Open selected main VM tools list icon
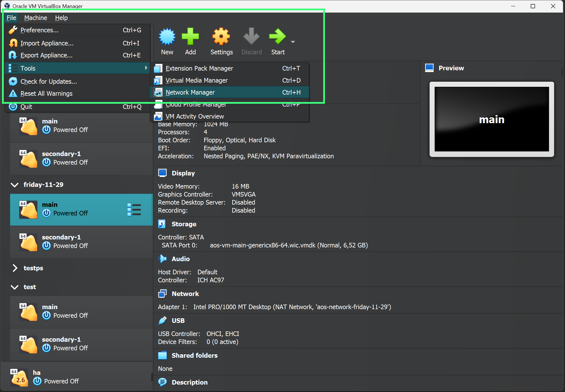Image resolution: width=565 pixels, height=392 pixels. pos(134,210)
